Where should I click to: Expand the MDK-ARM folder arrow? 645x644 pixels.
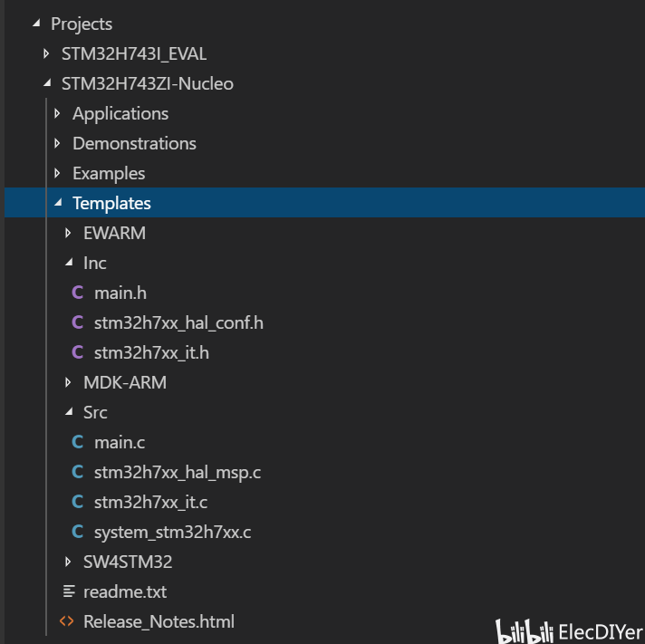(x=69, y=383)
